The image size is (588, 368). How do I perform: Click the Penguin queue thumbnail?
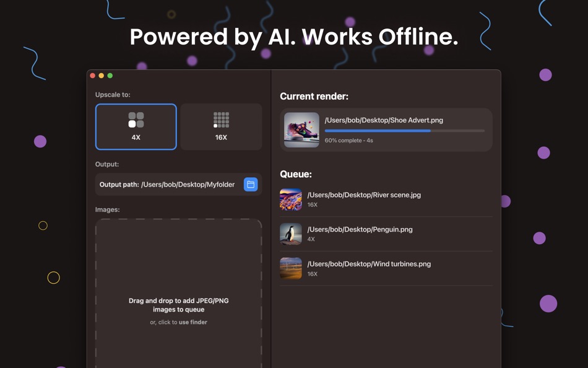coord(290,234)
